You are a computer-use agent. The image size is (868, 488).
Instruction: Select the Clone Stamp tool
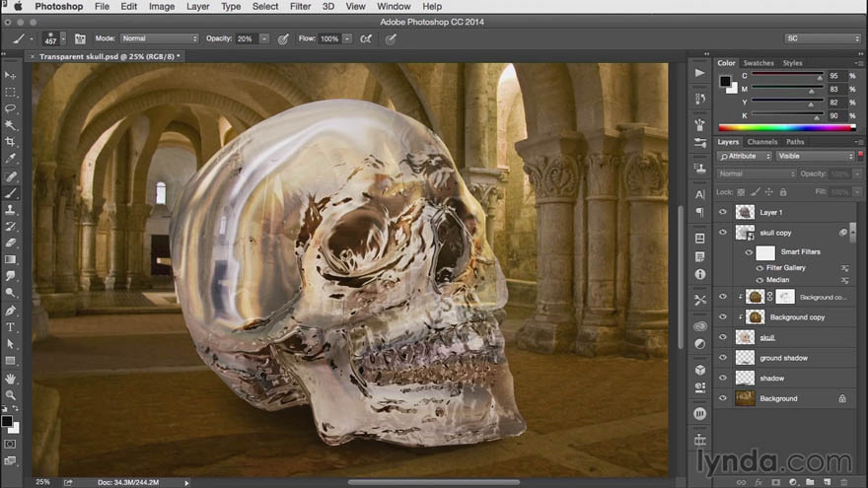pos(10,210)
